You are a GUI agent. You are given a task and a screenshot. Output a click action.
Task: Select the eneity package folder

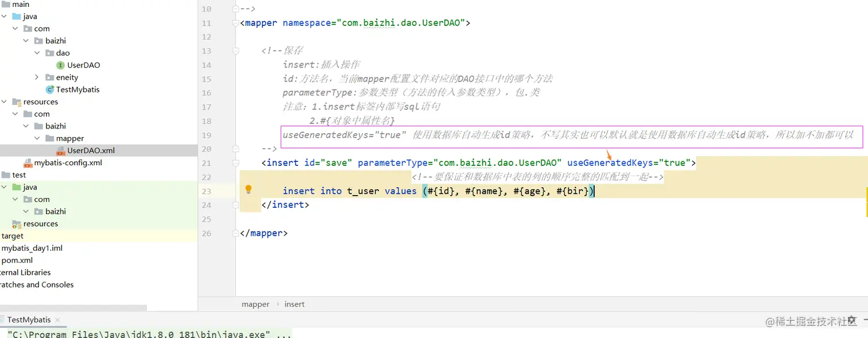point(61,77)
